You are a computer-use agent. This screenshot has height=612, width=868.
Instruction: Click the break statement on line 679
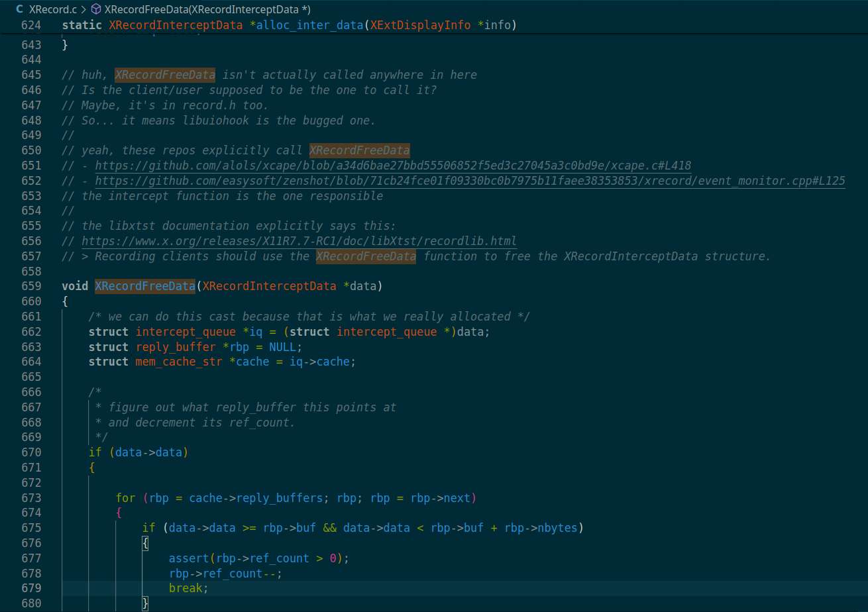(186, 588)
